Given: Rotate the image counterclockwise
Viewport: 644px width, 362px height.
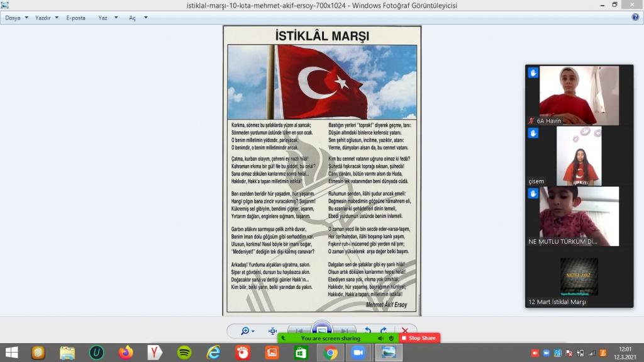Looking at the screenshot, I should 368,331.
